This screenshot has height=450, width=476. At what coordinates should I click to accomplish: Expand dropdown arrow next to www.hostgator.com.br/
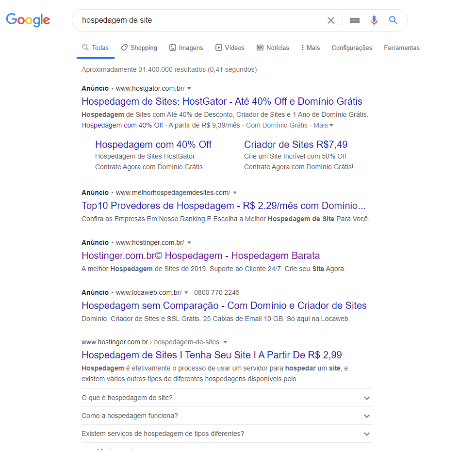pyautogui.click(x=189, y=89)
